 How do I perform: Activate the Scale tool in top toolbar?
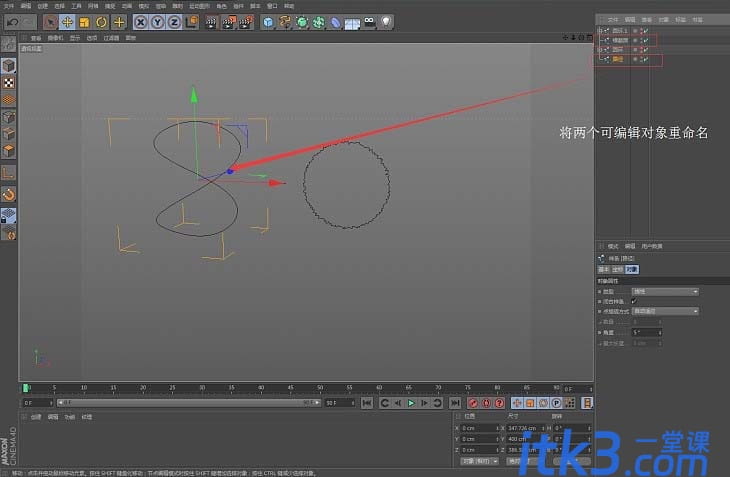tap(84, 22)
